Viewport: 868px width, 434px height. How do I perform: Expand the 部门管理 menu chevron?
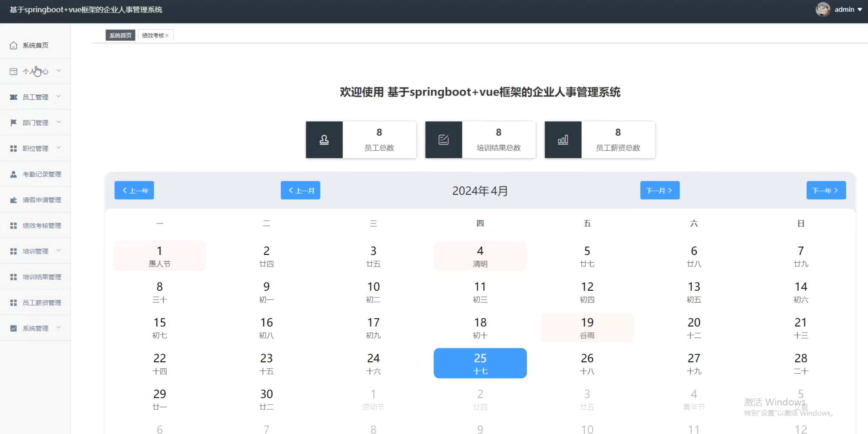59,122
